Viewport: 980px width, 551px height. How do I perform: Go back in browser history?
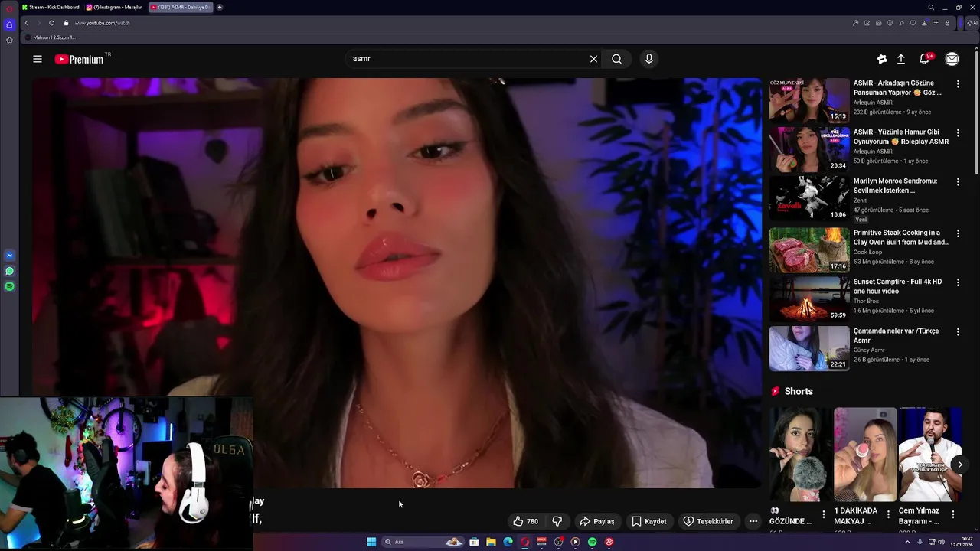(x=26, y=23)
